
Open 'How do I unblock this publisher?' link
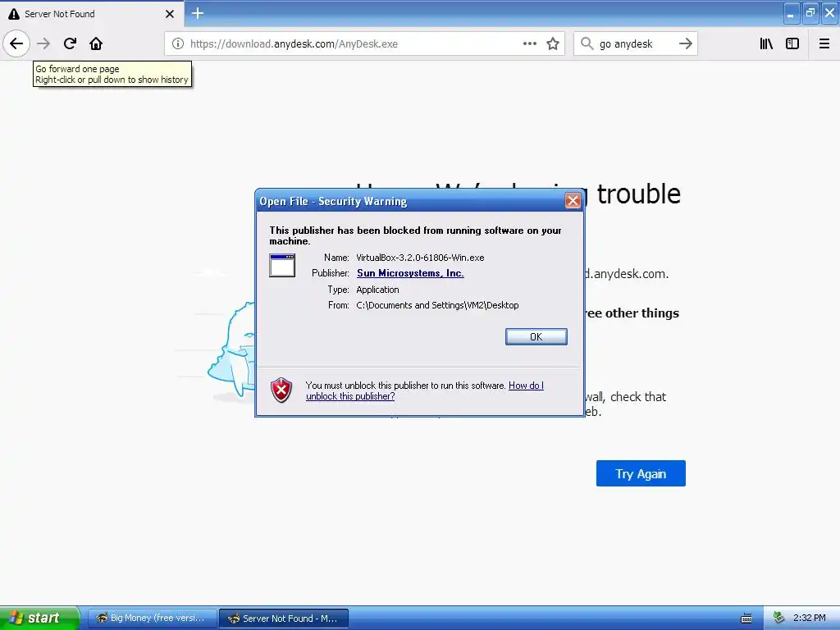(x=424, y=390)
